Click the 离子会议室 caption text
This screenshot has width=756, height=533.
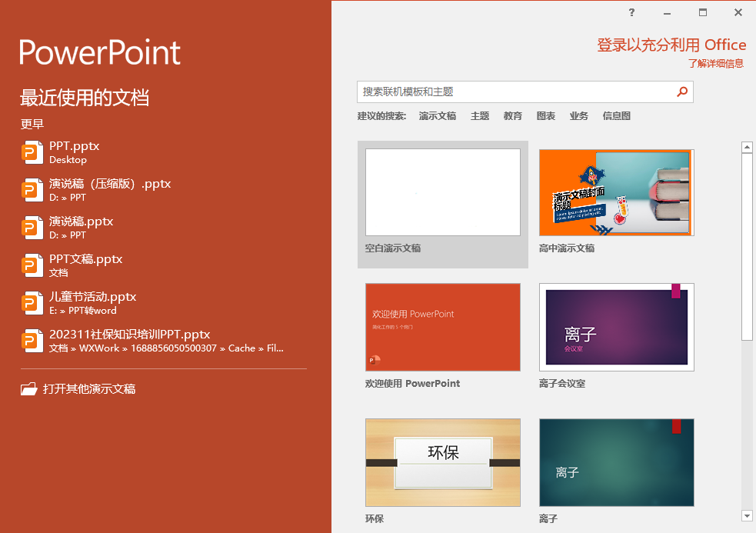[x=562, y=384]
